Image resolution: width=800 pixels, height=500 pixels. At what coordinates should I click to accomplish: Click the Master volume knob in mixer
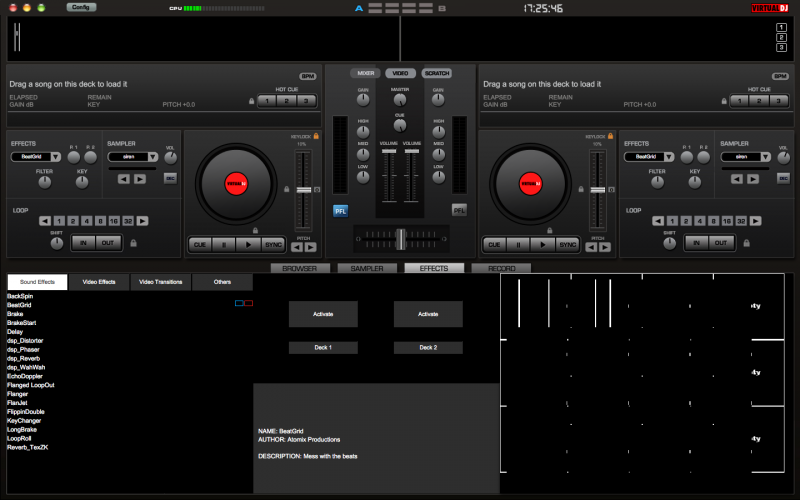[x=400, y=101]
